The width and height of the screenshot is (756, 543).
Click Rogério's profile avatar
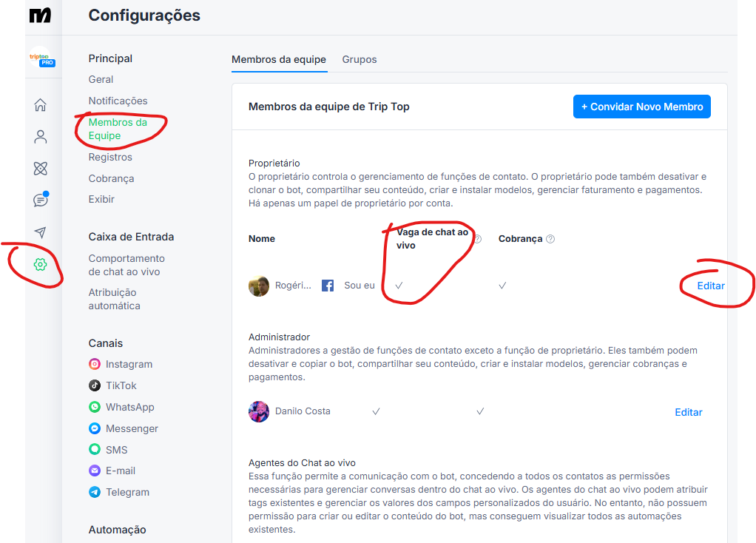pos(259,286)
